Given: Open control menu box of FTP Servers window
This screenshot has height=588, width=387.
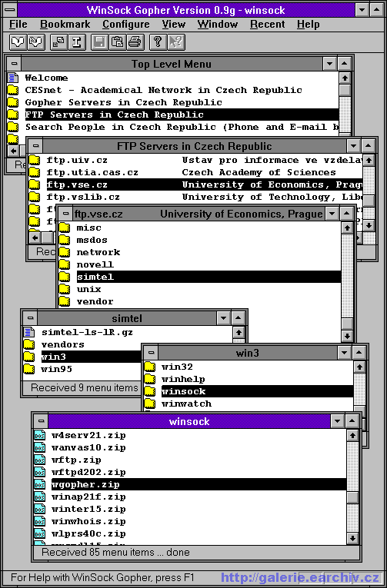Looking at the screenshot, I should coord(36,146).
